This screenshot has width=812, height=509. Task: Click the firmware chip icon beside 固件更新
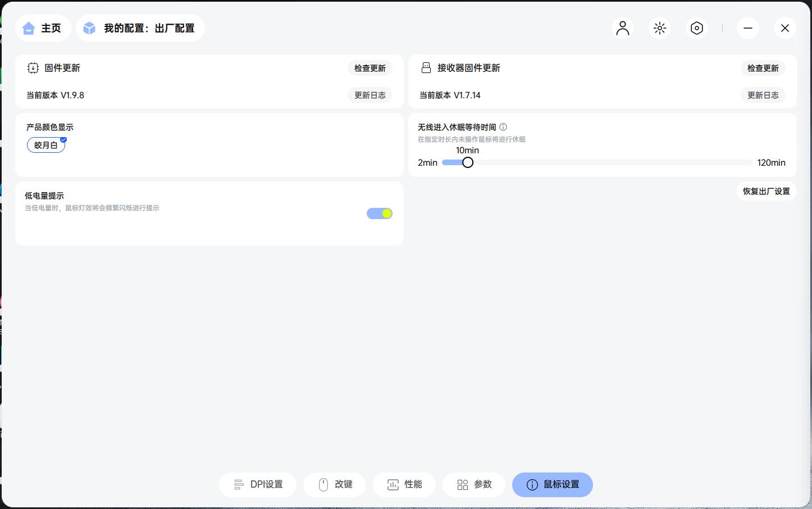tap(33, 68)
